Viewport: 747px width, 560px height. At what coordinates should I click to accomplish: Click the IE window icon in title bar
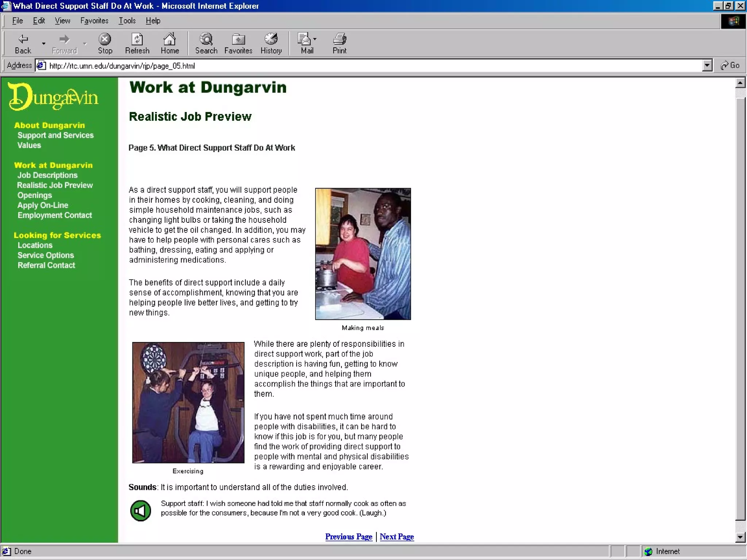tap(6, 6)
